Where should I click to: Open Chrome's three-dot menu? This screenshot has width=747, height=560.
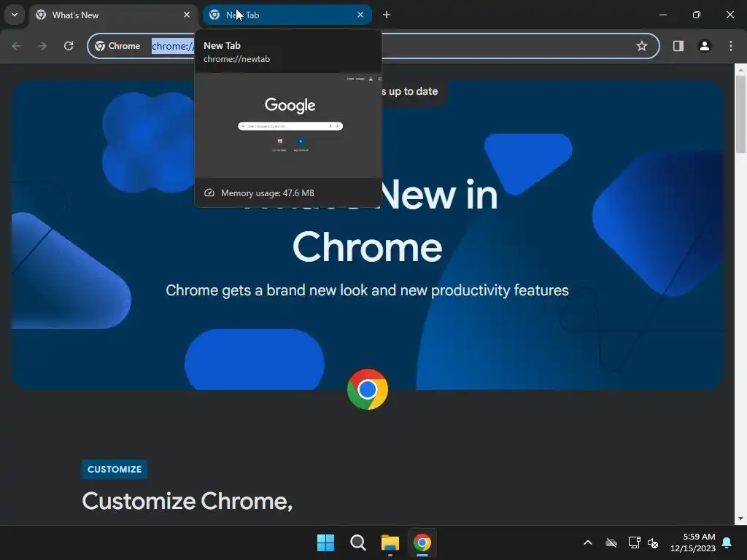pos(731,46)
